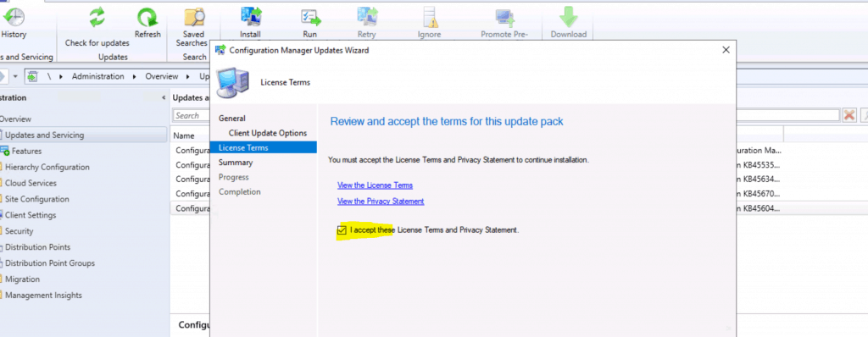Select the License Terms wizard step

[x=263, y=147]
